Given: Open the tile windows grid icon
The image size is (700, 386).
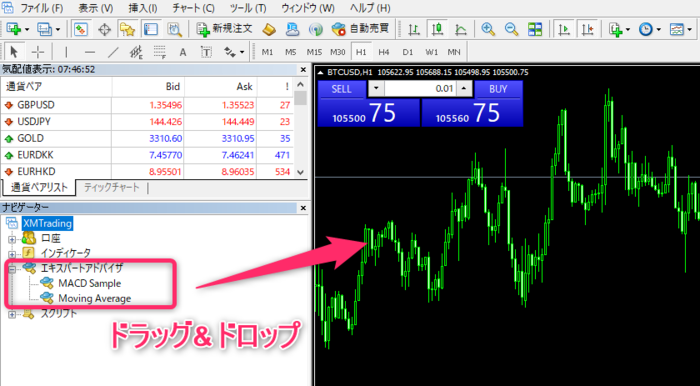Looking at the screenshot, I should click(x=534, y=29).
